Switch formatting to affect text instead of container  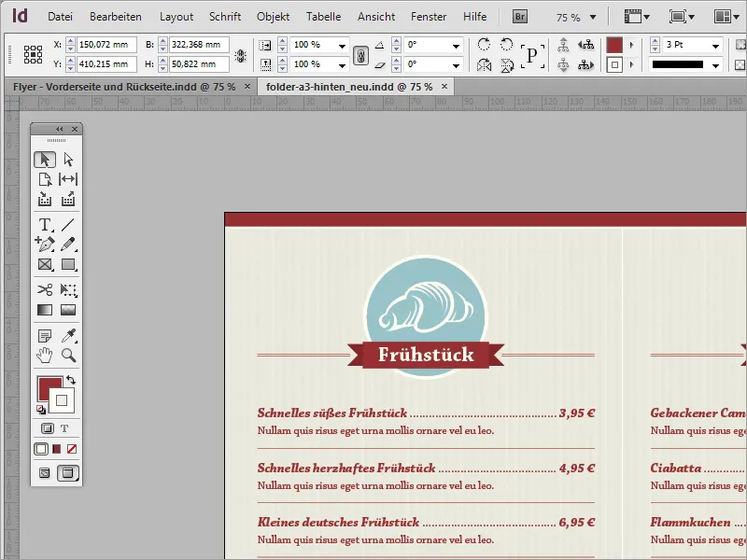(x=63, y=427)
